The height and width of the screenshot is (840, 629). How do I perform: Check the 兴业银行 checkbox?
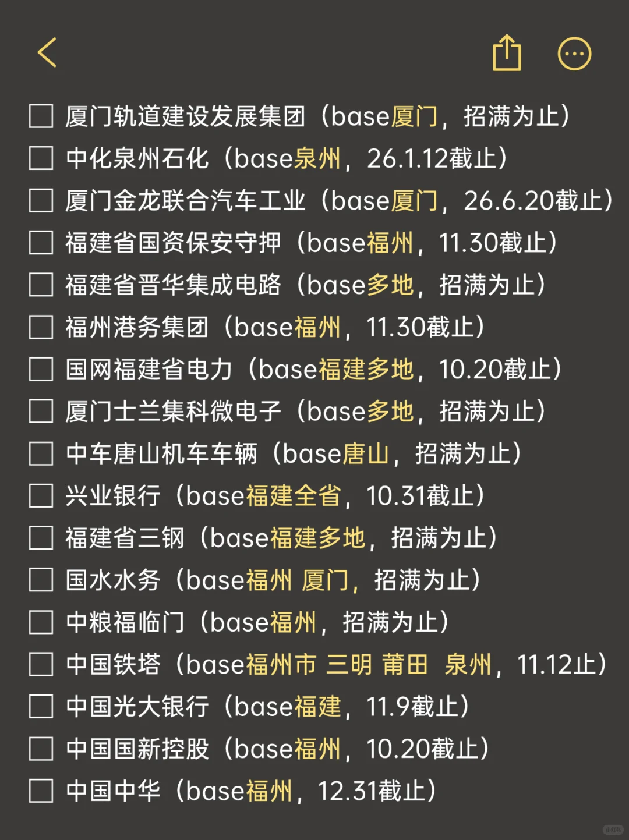pyautogui.click(x=41, y=496)
